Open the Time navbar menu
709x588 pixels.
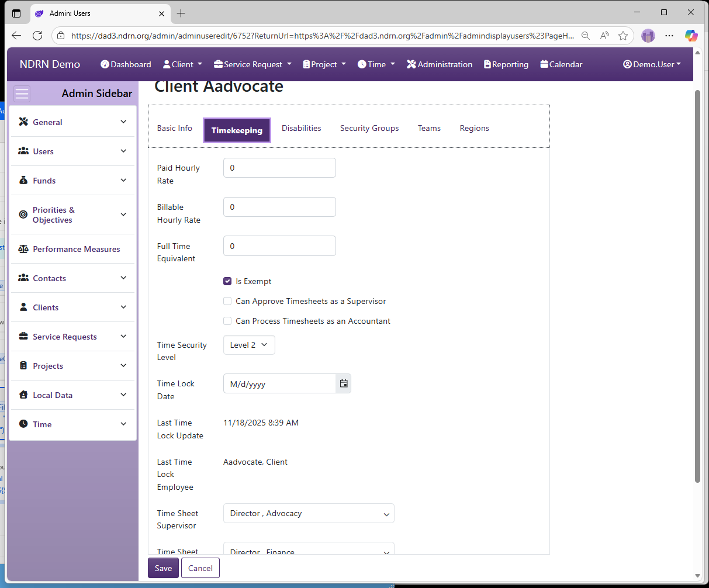[376, 64]
